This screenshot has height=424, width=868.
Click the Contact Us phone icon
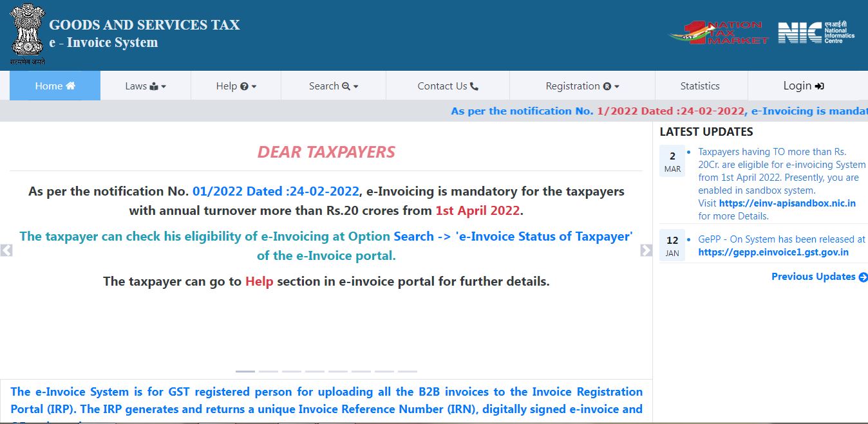point(473,85)
